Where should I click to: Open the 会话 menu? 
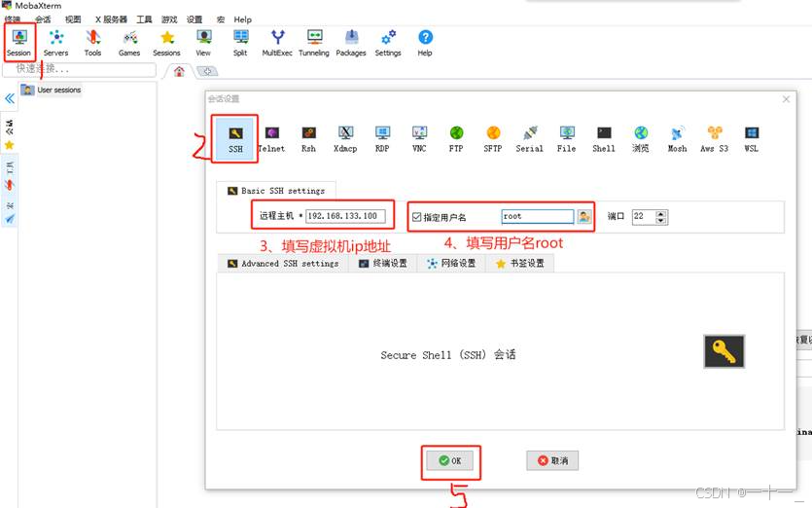pos(43,19)
